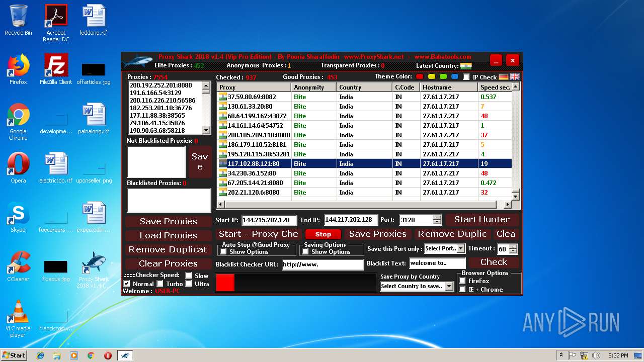This screenshot has width=644, height=362.
Task: Select proxy row 117.102.88.121:80
Action: (364, 163)
